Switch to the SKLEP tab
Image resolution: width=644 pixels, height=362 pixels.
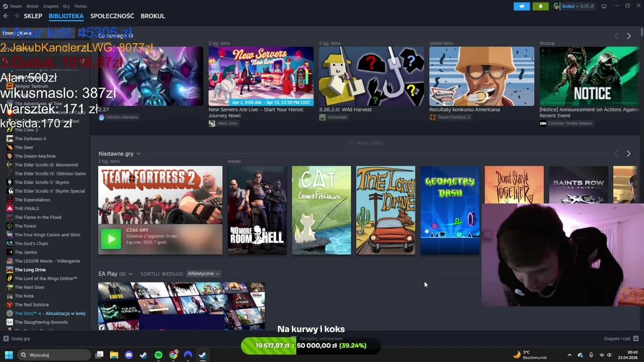tap(33, 16)
